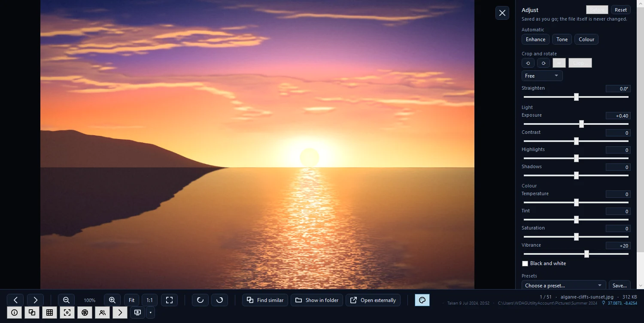Switch to the grid view icon

coord(49,312)
